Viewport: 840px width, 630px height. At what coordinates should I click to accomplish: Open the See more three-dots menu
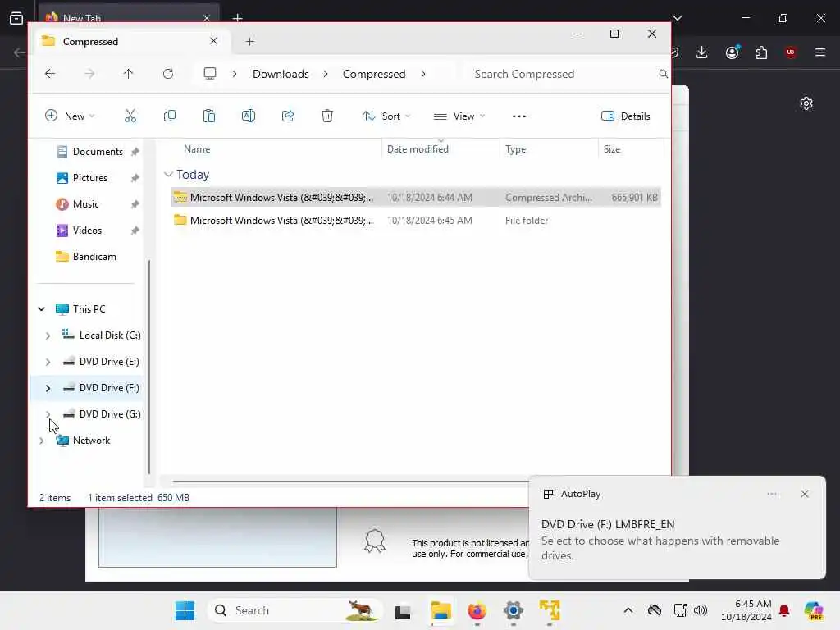[519, 116]
